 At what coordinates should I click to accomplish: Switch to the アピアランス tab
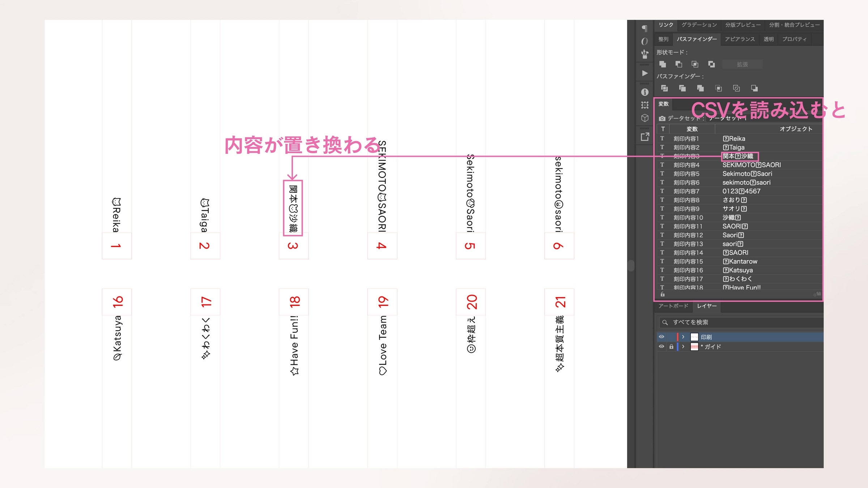coord(740,39)
